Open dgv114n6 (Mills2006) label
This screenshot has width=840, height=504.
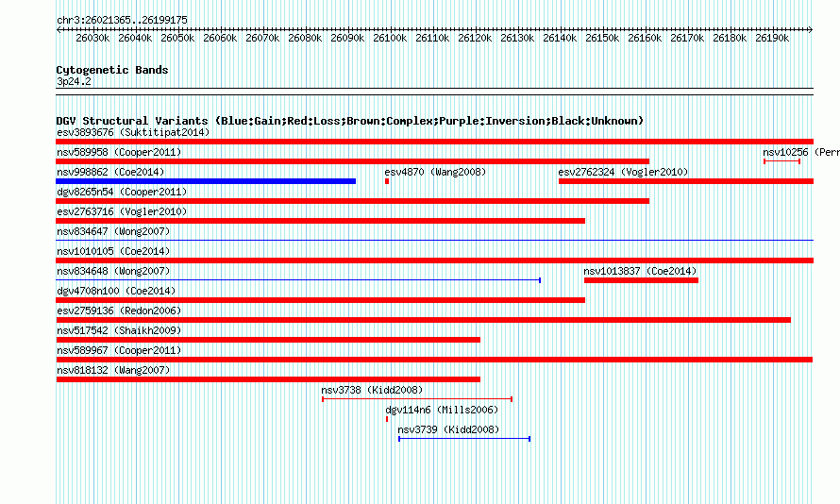pyautogui.click(x=442, y=410)
